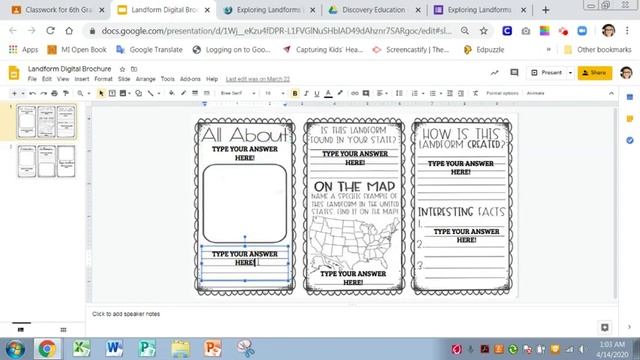
Task: Select the text box tool
Action: coord(112,93)
